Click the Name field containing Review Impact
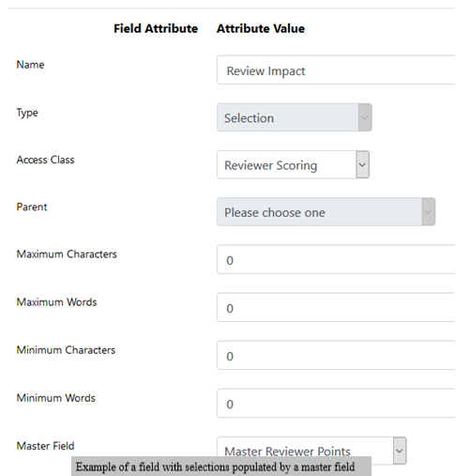Image resolution: width=456 pixels, height=476 pixels. (336, 70)
